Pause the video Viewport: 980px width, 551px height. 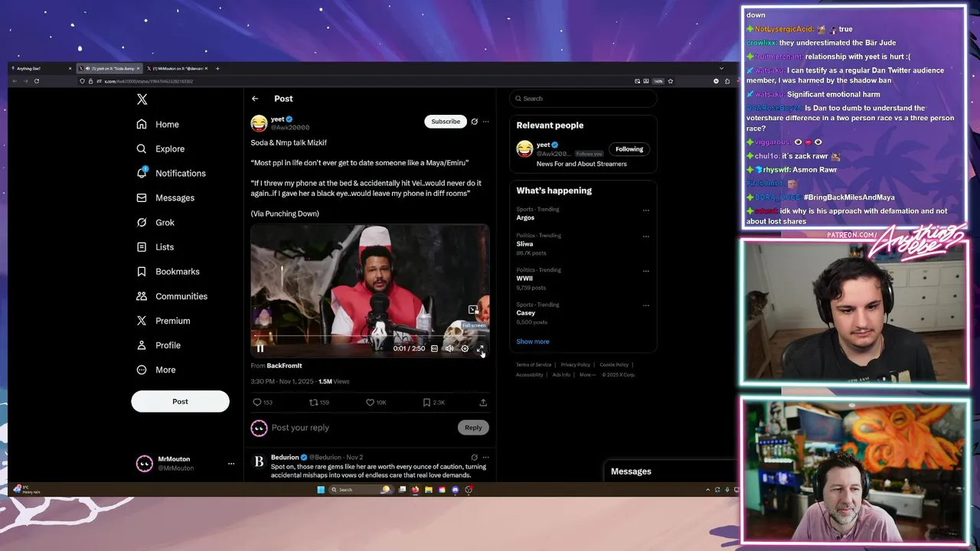point(260,348)
